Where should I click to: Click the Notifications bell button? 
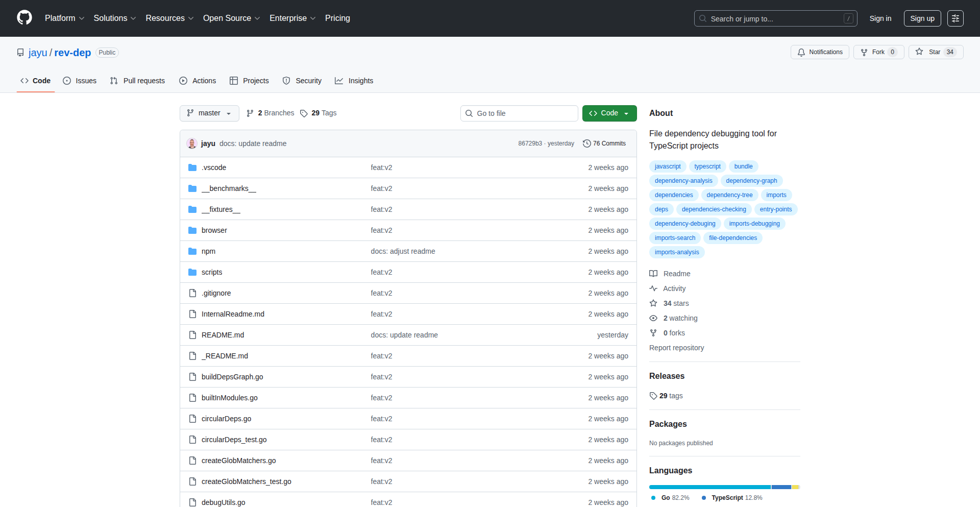coord(820,52)
